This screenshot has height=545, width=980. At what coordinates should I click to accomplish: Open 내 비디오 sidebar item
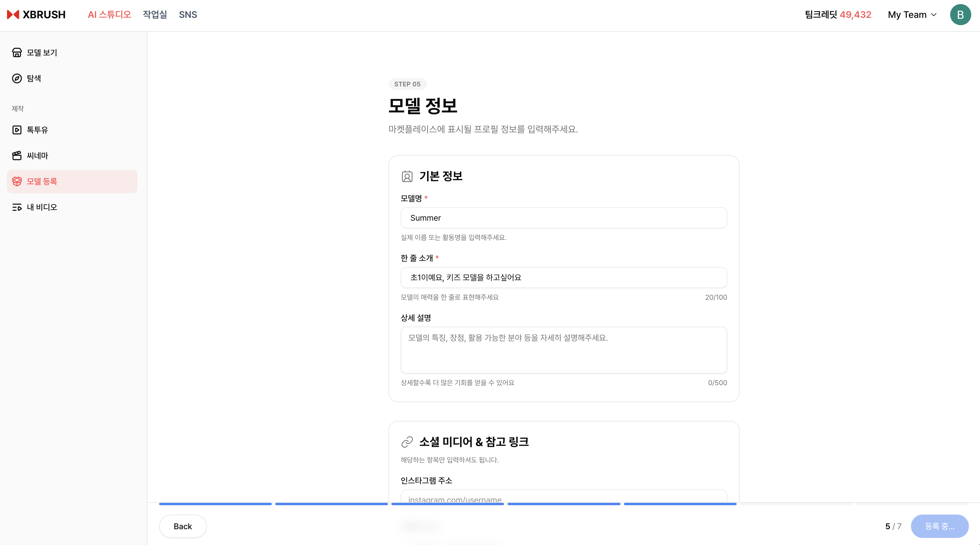point(72,207)
